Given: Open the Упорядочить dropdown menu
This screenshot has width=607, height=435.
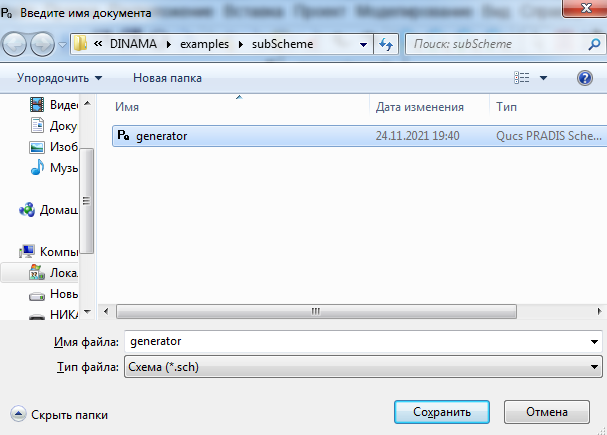Looking at the screenshot, I should [x=59, y=78].
